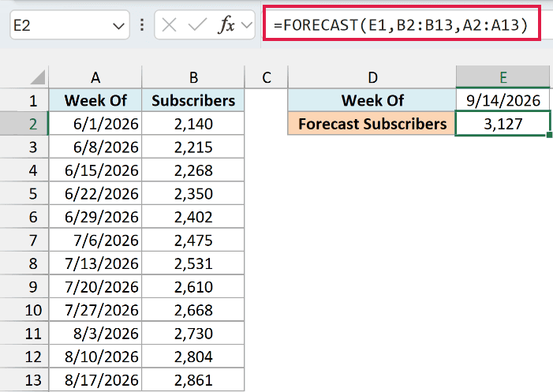Select cell with value 2,140
The image size is (553, 392).
193,124
